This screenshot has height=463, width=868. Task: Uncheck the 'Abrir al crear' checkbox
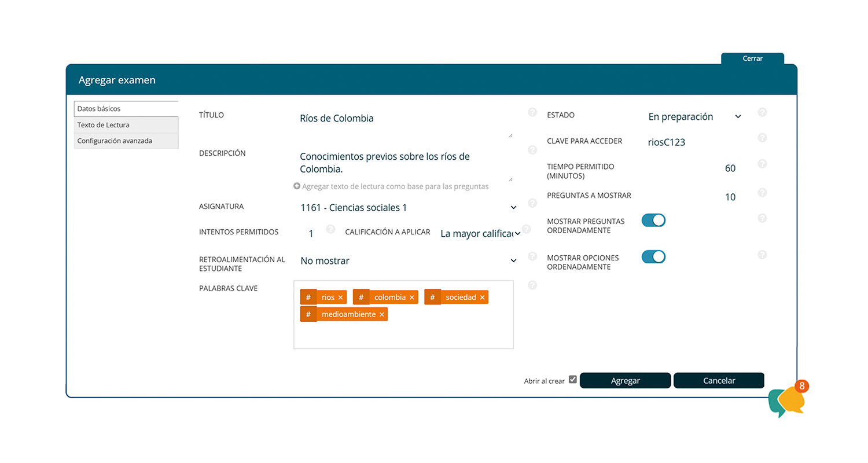(573, 380)
